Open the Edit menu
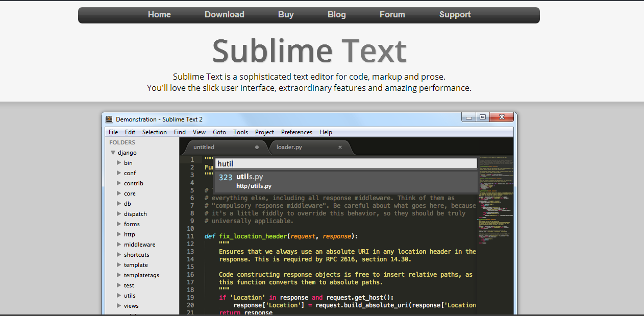Image resolution: width=644 pixels, height=316 pixels. pos(130,132)
